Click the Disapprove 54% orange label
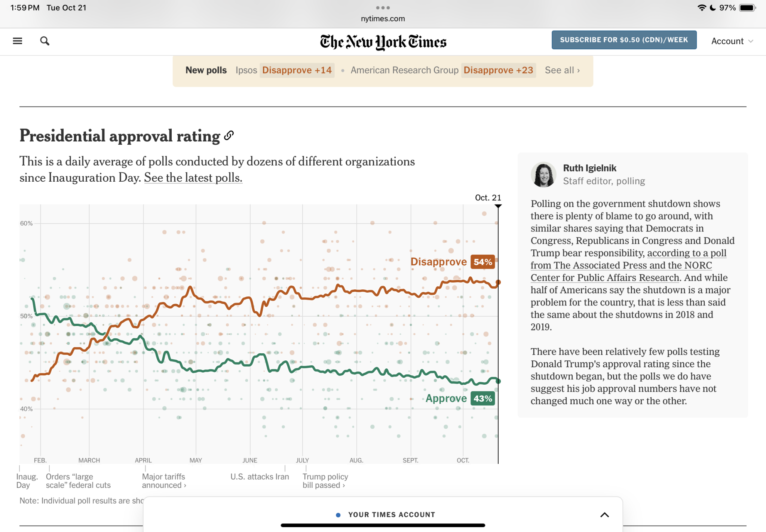Image resolution: width=766 pixels, height=532 pixels. (x=452, y=262)
